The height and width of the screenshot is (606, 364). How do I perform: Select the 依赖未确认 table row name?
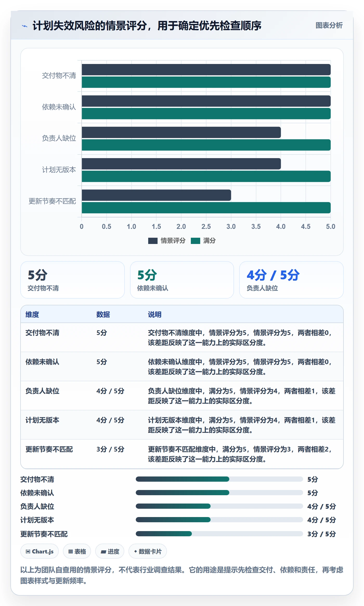[x=42, y=362]
